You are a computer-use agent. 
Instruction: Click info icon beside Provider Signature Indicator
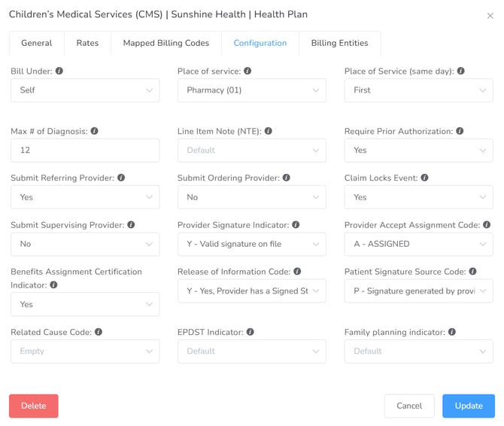click(x=296, y=225)
